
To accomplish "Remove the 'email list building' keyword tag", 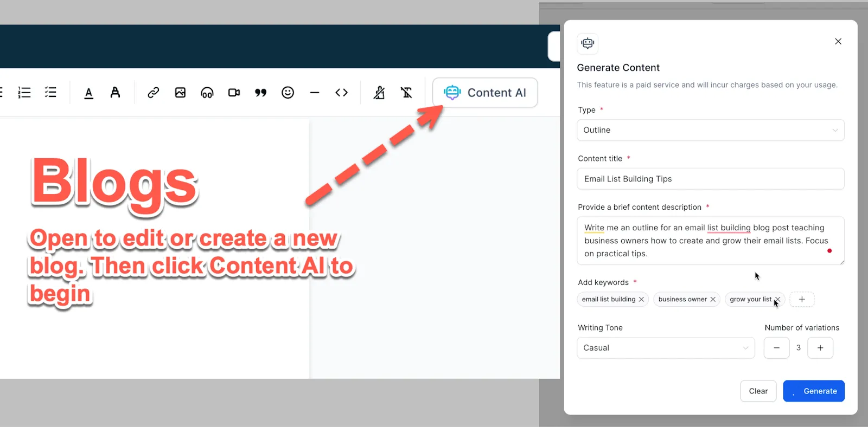I will tap(641, 299).
